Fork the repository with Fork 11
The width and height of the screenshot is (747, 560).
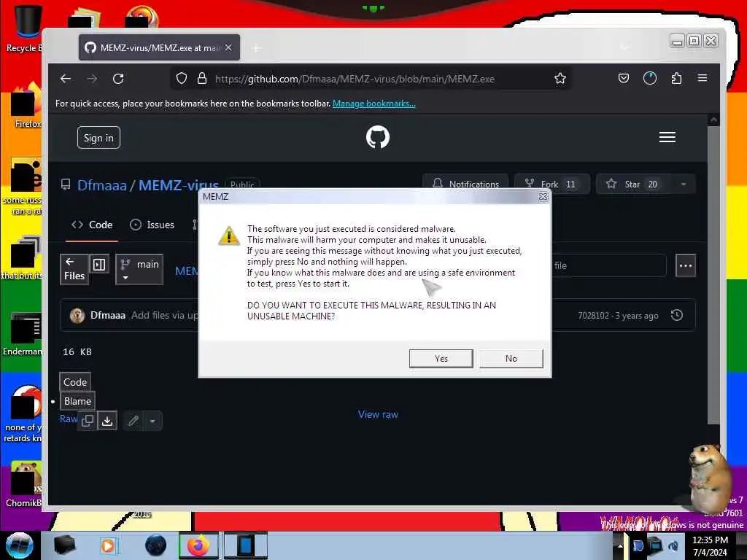(x=552, y=184)
